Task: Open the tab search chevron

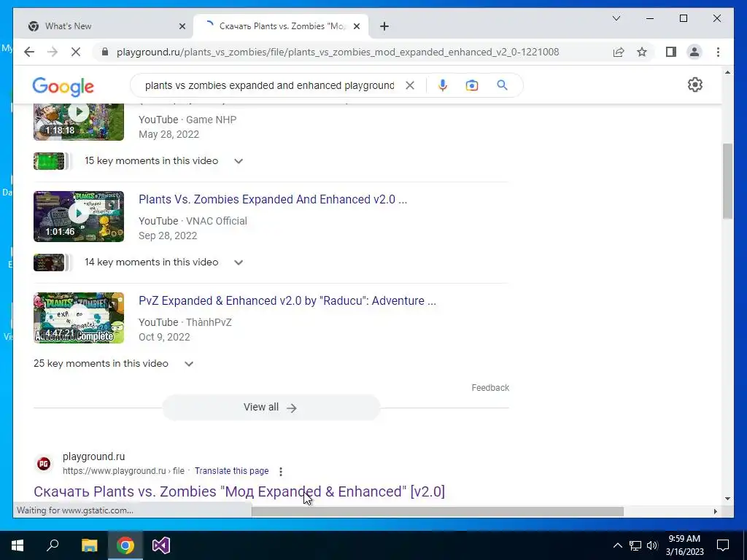Action: (616, 18)
